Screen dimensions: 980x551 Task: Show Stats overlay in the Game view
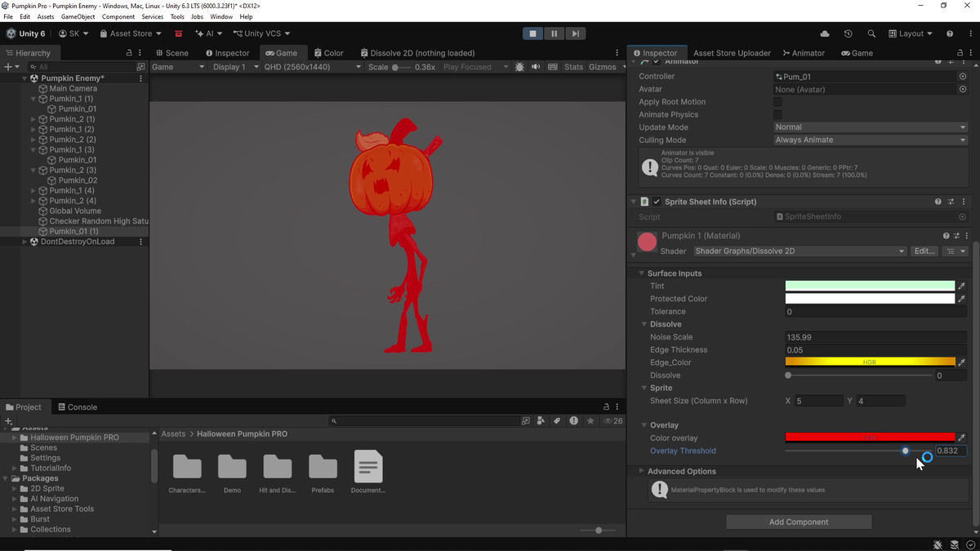573,67
